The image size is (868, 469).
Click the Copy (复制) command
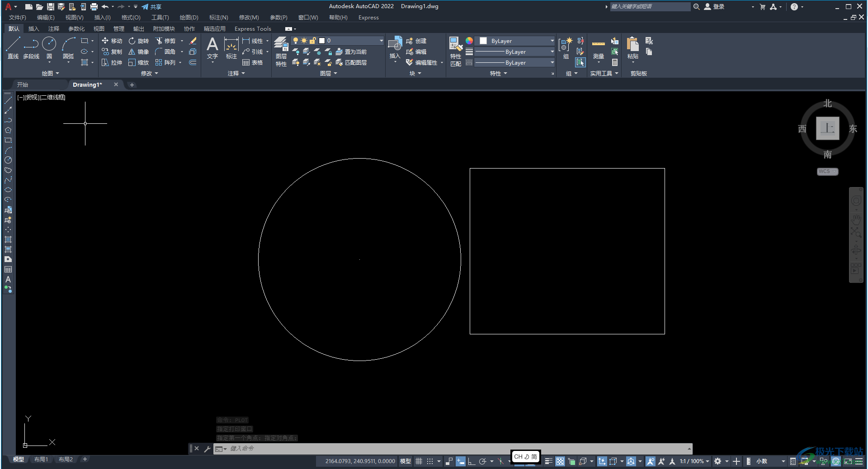(x=112, y=52)
